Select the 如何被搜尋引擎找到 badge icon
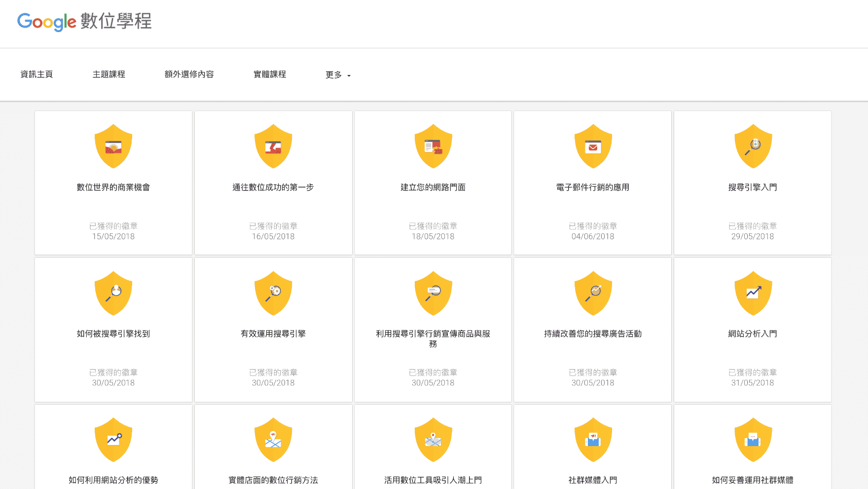This screenshot has width=868, height=489. coord(113,293)
